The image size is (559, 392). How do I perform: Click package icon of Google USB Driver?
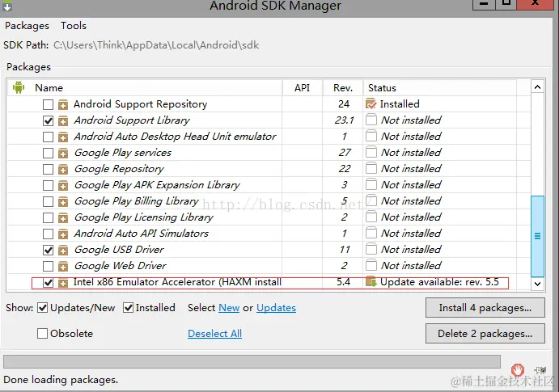pyautogui.click(x=63, y=250)
